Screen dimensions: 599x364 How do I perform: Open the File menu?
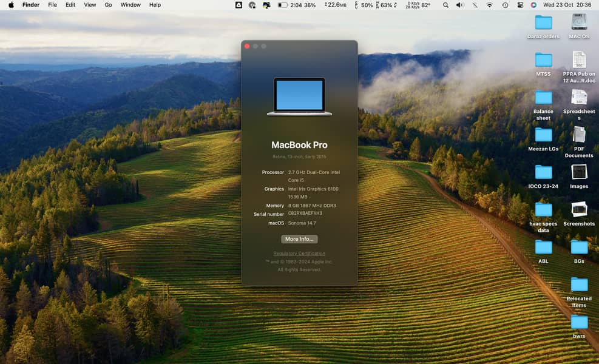pyautogui.click(x=52, y=5)
